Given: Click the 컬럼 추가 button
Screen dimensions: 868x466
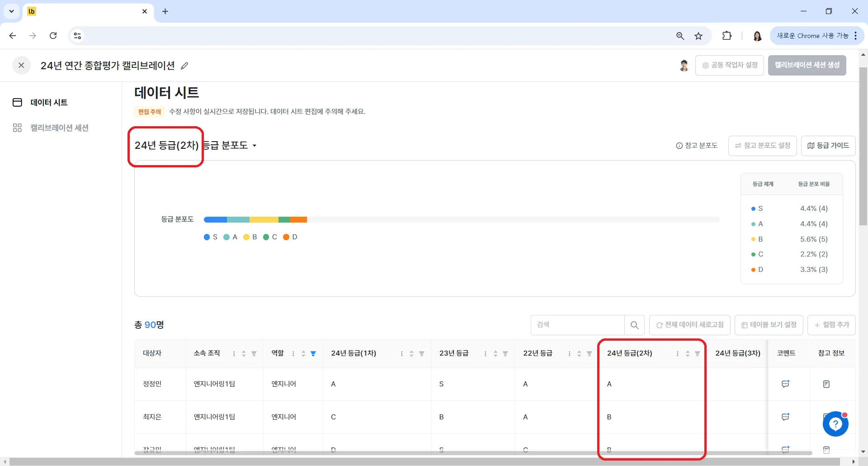Looking at the screenshot, I should click(x=831, y=325).
